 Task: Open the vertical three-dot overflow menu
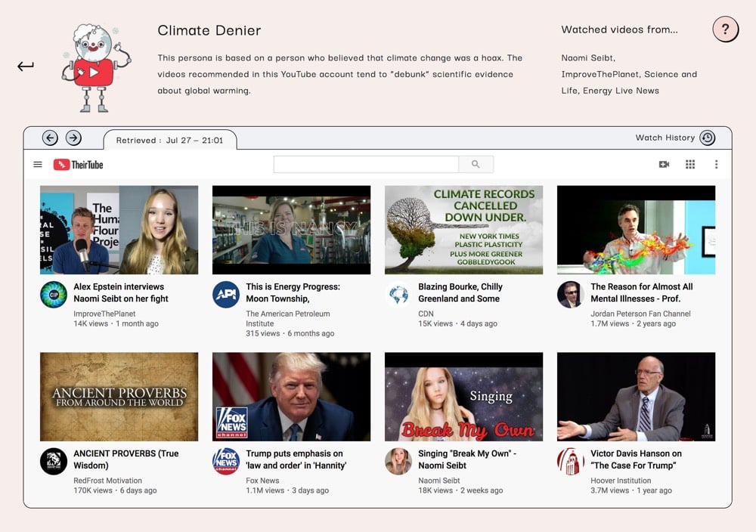[716, 164]
